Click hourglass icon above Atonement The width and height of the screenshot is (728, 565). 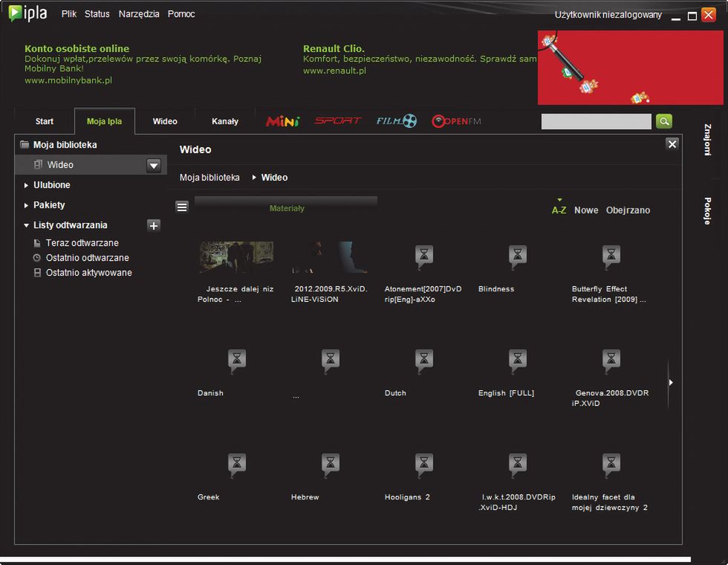coord(424,256)
